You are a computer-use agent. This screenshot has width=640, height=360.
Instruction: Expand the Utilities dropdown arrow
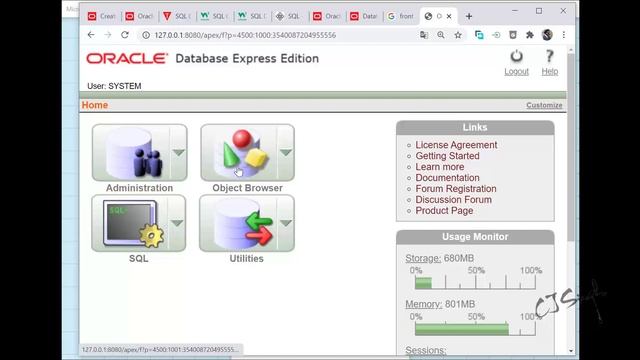pos(286,223)
